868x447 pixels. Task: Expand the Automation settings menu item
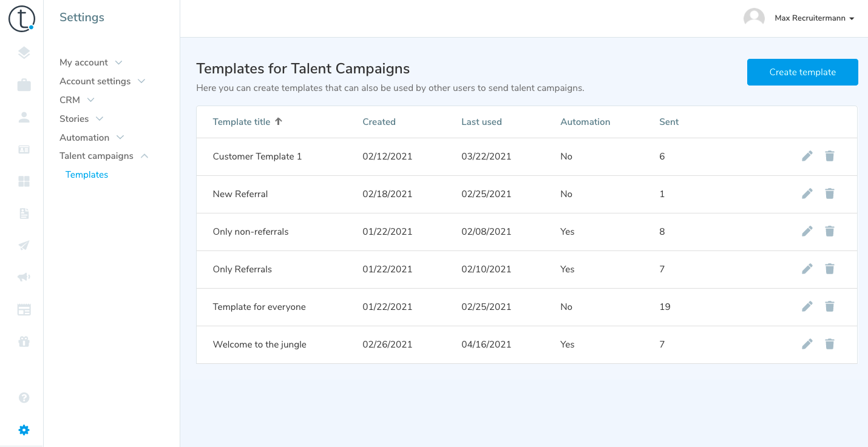coord(91,138)
